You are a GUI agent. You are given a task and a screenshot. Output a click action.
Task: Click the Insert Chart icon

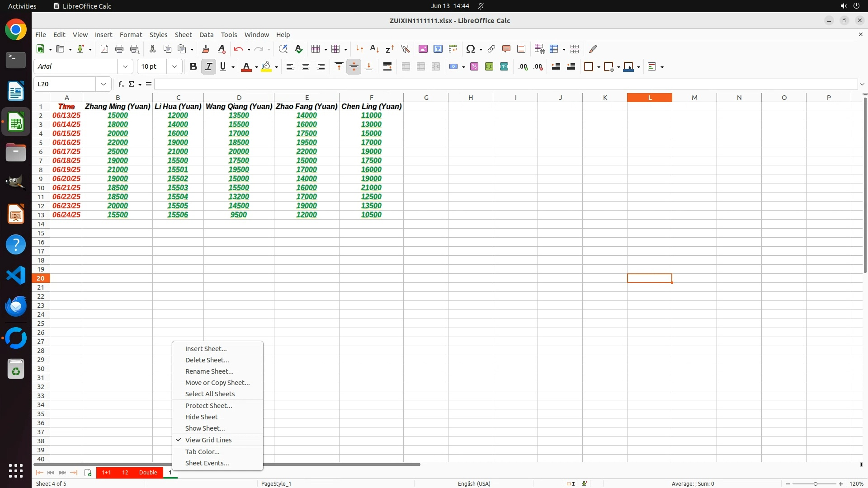coord(438,49)
